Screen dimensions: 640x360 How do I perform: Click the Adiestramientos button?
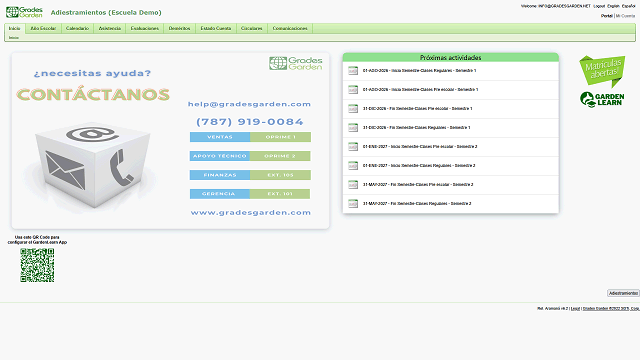623,293
